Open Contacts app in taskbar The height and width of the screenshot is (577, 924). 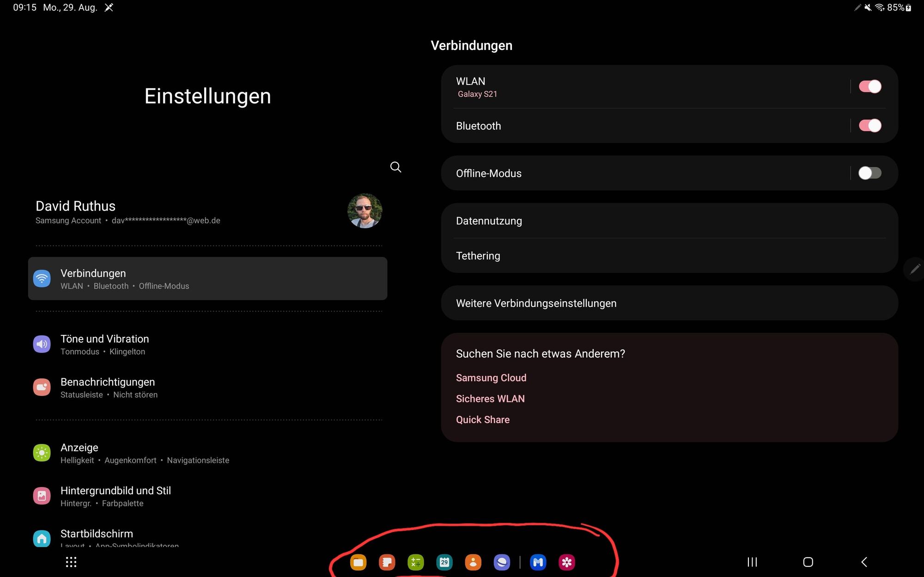(473, 562)
